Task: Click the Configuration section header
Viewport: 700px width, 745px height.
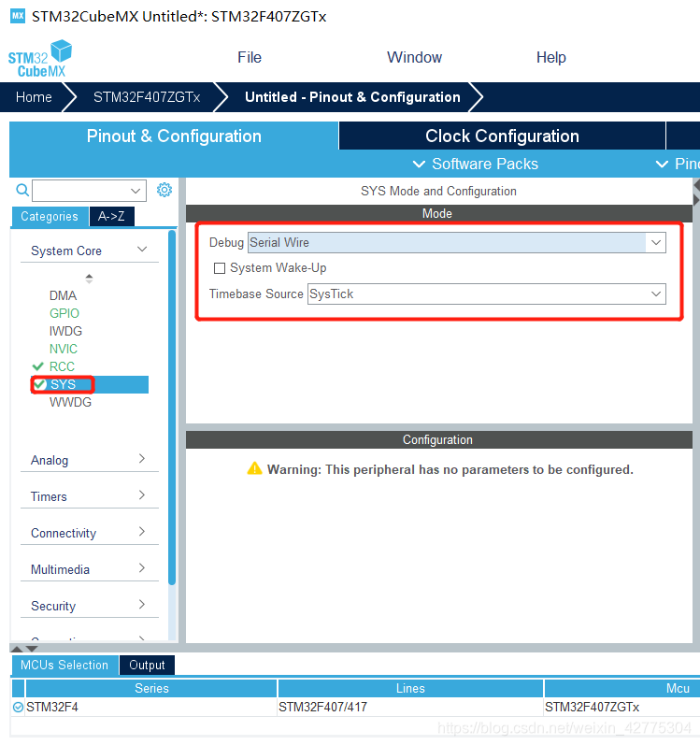Action: [x=439, y=440]
